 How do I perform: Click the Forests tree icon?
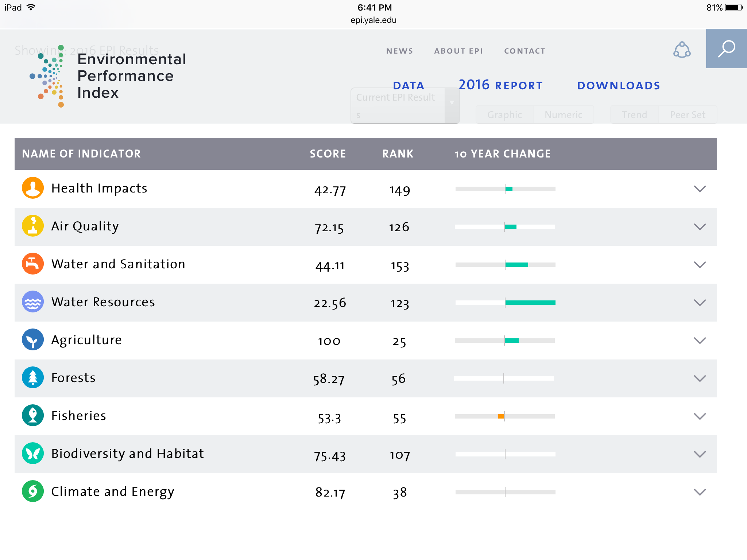[x=33, y=378]
